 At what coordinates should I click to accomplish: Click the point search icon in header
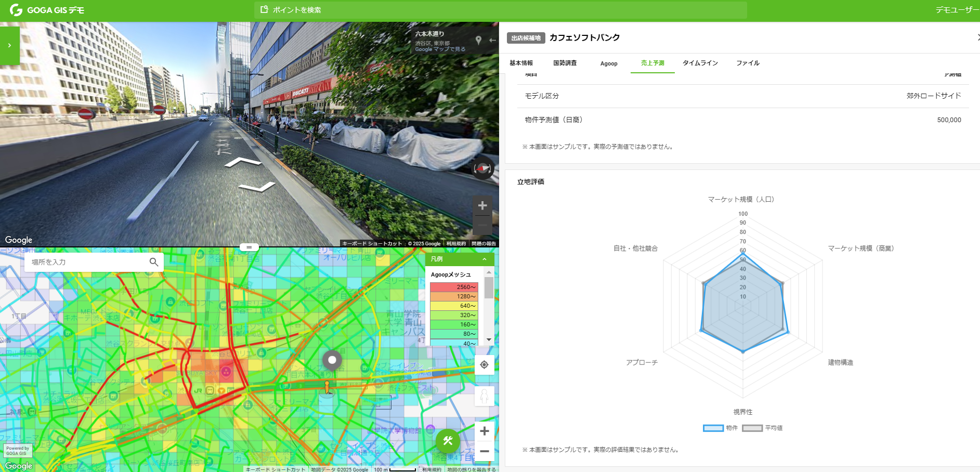[x=264, y=9]
